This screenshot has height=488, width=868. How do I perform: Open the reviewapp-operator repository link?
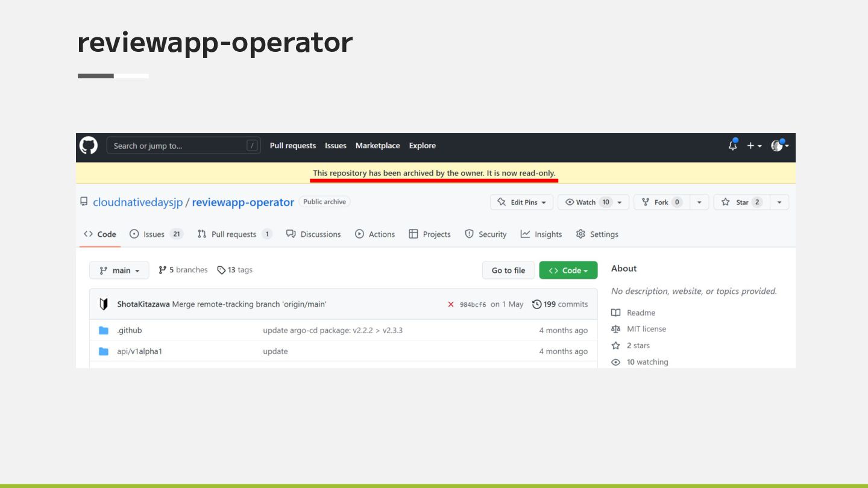[x=243, y=202]
